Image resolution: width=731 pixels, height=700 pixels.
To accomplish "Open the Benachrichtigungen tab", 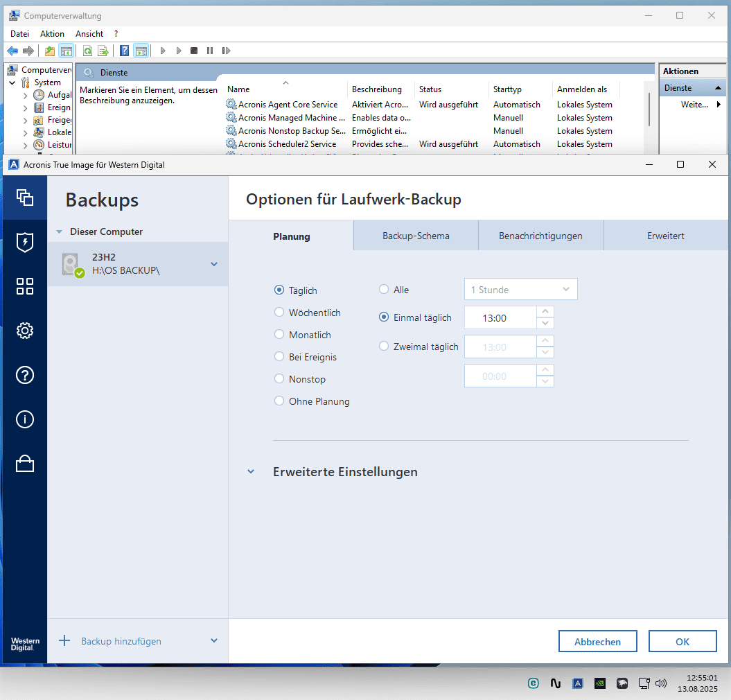I will [540, 236].
